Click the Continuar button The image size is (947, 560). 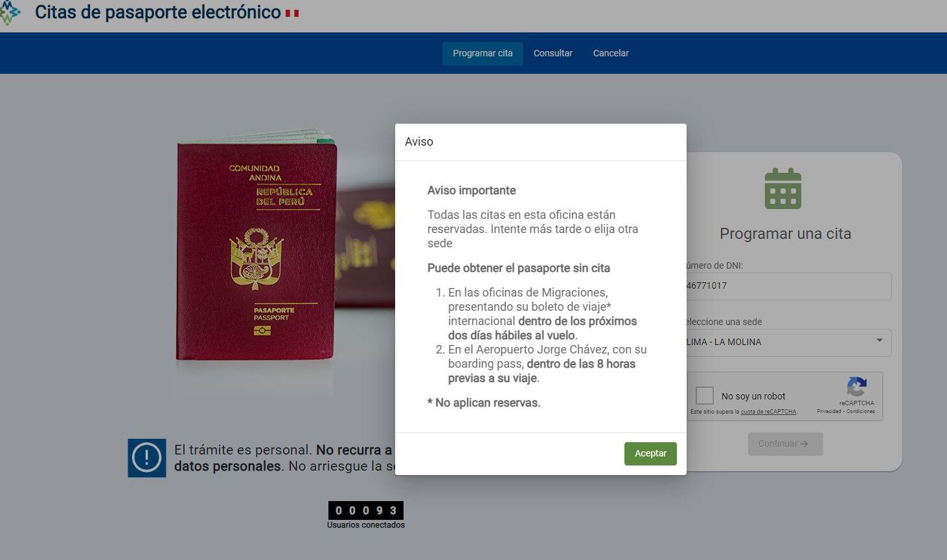click(785, 444)
